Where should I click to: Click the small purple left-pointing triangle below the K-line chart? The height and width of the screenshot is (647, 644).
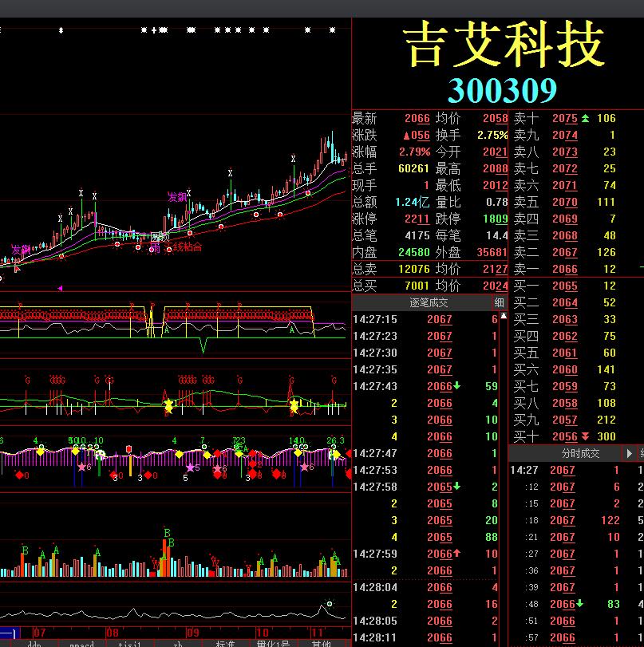click(x=60, y=289)
